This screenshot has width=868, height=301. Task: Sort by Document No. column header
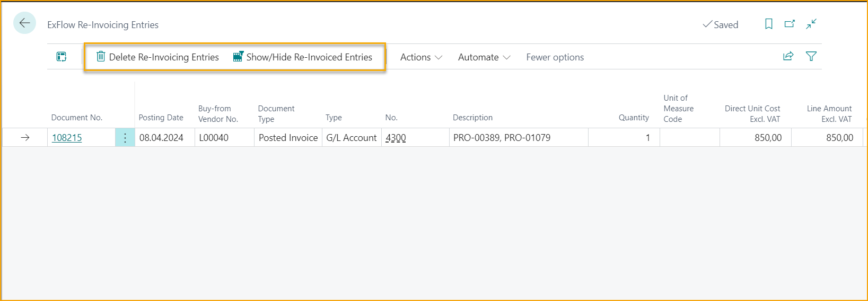tap(77, 118)
